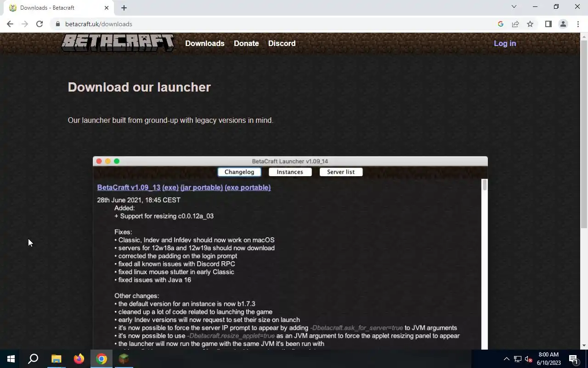
Task: Open tab search dropdown arrow
Action: click(514, 7)
